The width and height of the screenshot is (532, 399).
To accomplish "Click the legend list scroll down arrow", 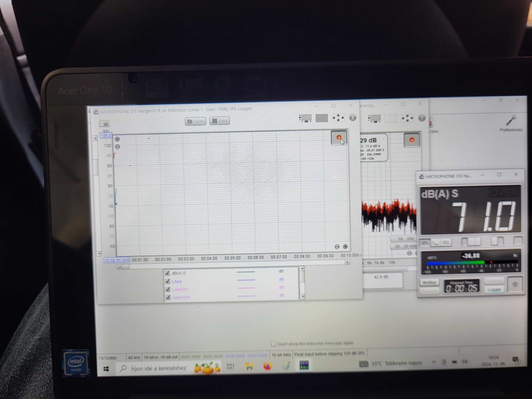I will click(x=302, y=296).
